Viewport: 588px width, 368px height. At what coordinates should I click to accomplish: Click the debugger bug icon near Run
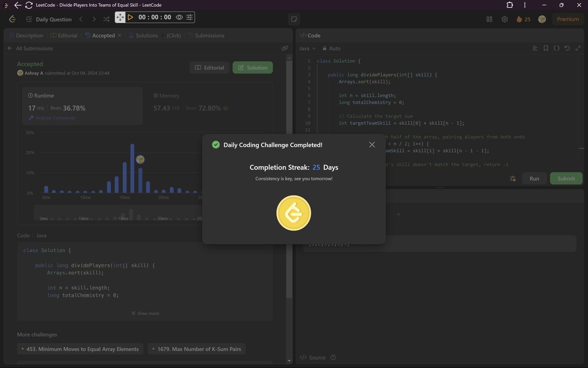[x=513, y=179]
